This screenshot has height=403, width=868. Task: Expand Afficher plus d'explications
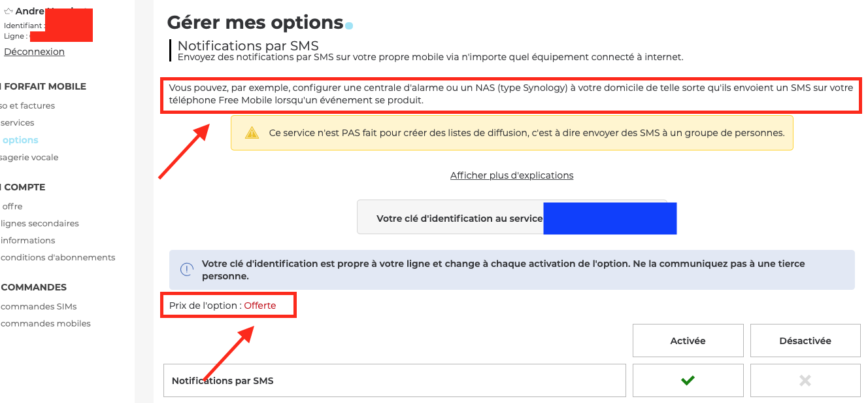point(512,175)
